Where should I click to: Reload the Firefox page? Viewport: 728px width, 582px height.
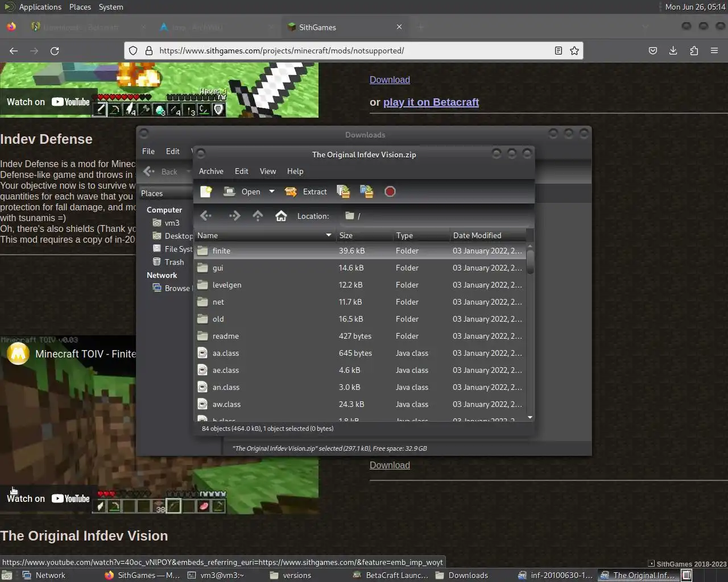(55, 51)
